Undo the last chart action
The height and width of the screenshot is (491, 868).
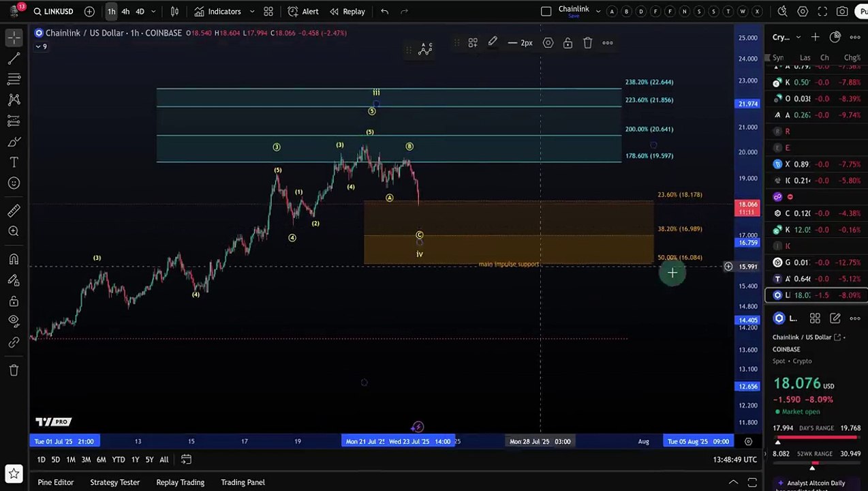(x=384, y=11)
